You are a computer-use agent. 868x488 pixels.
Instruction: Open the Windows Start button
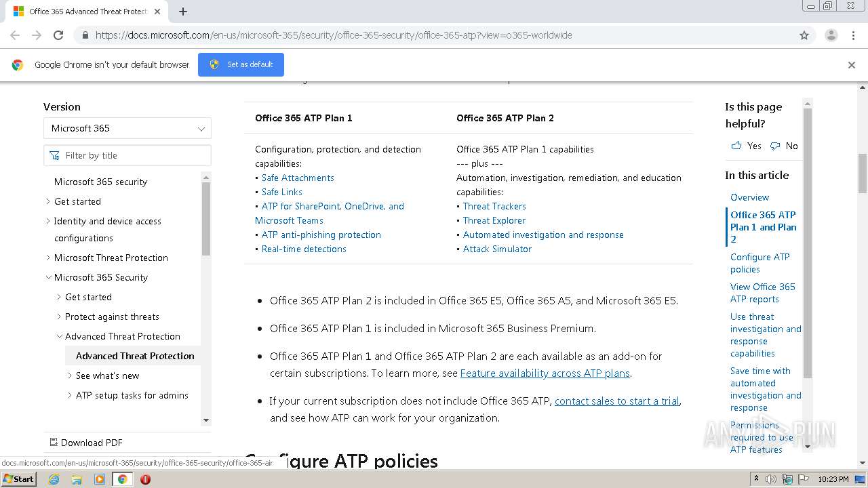pyautogui.click(x=18, y=479)
